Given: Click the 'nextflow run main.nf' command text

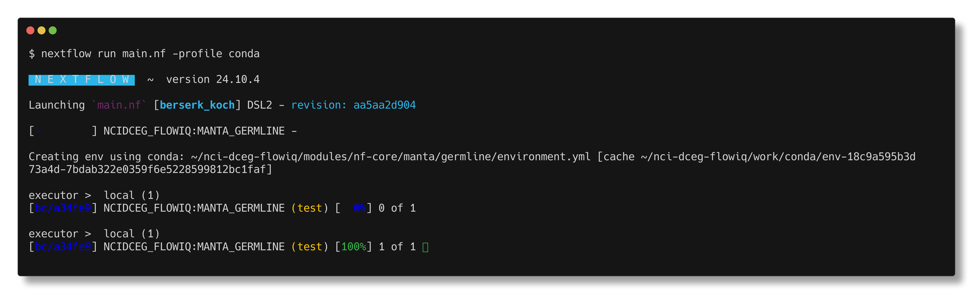Looking at the screenshot, I should pyautogui.click(x=104, y=54).
